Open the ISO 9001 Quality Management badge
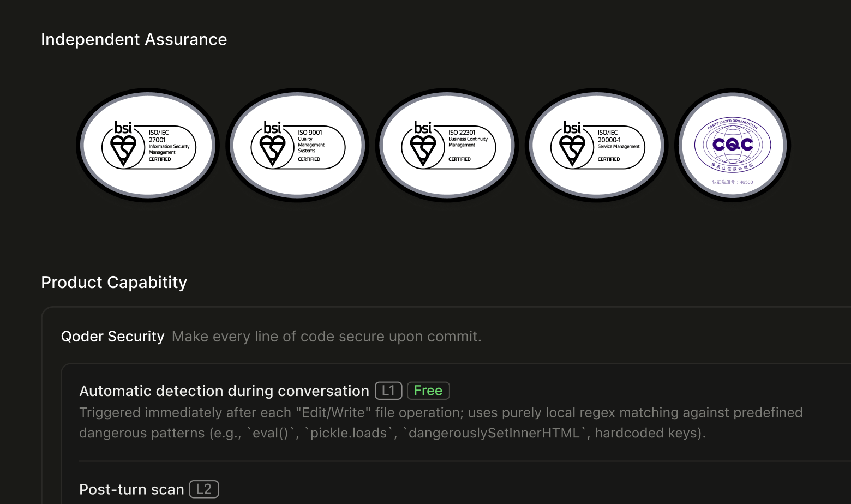The image size is (851, 504). coord(297,145)
